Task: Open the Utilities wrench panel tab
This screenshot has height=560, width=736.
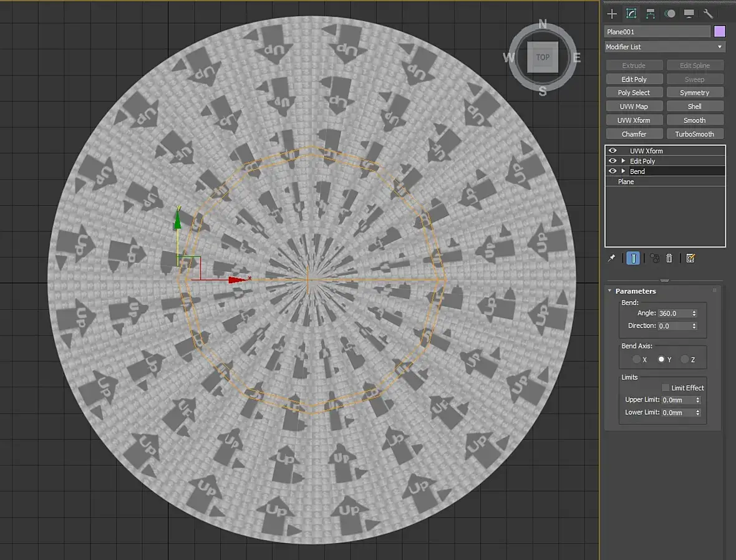Action: (x=709, y=14)
